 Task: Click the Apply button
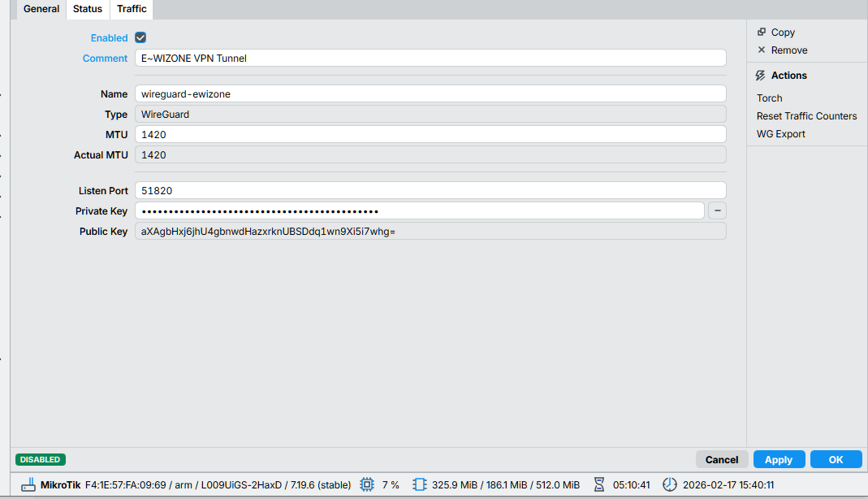(778, 458)
